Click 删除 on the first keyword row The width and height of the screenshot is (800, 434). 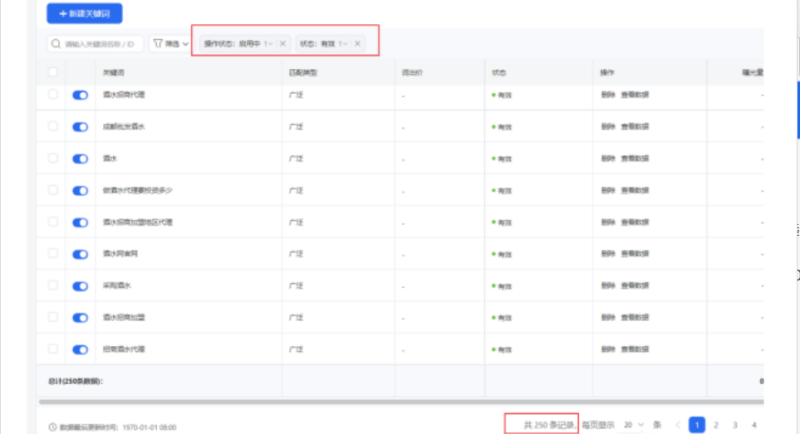(608, 95)
